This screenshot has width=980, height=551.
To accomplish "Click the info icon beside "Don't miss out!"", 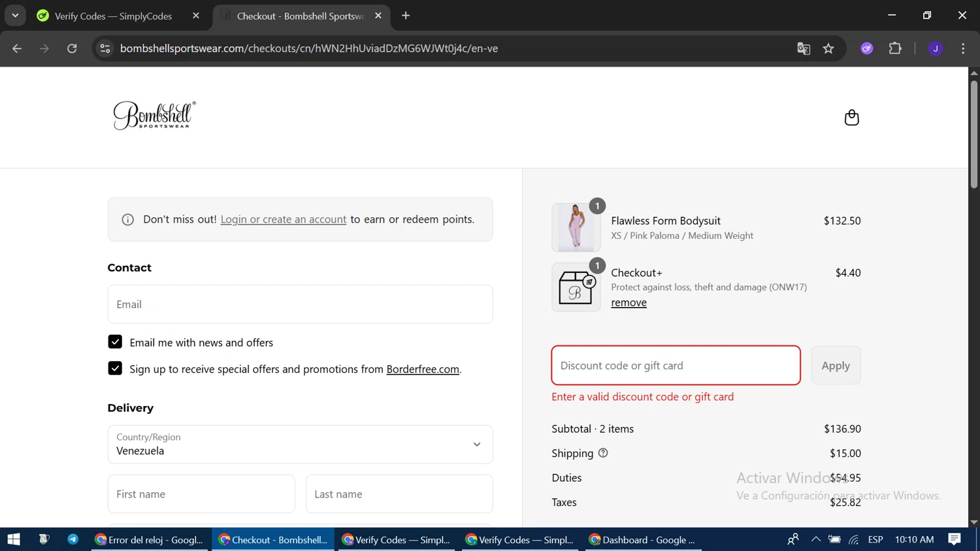I will tap(128, 220).
